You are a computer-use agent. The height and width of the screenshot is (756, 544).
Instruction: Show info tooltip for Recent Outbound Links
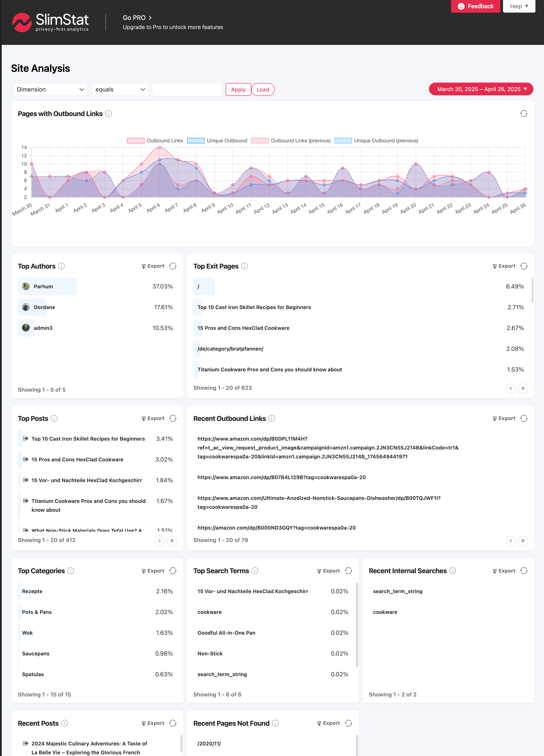coord(272,418)
